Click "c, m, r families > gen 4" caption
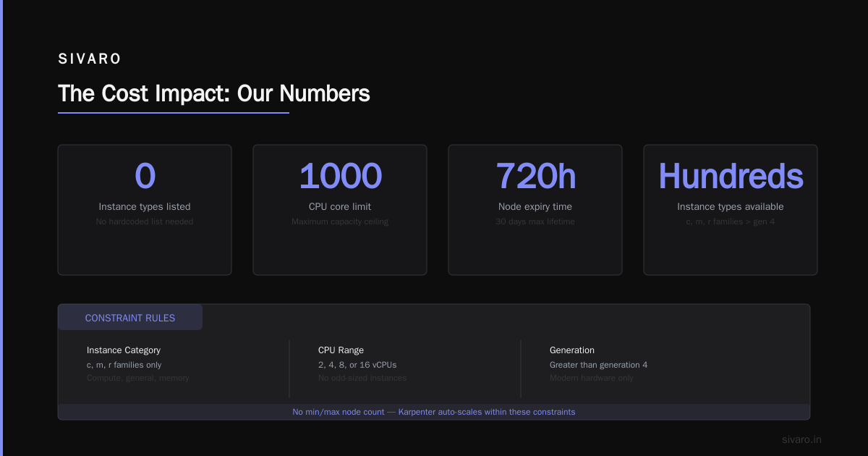Image resolution: width=868 pixels, height=456 pixels. tap(731, 221)
